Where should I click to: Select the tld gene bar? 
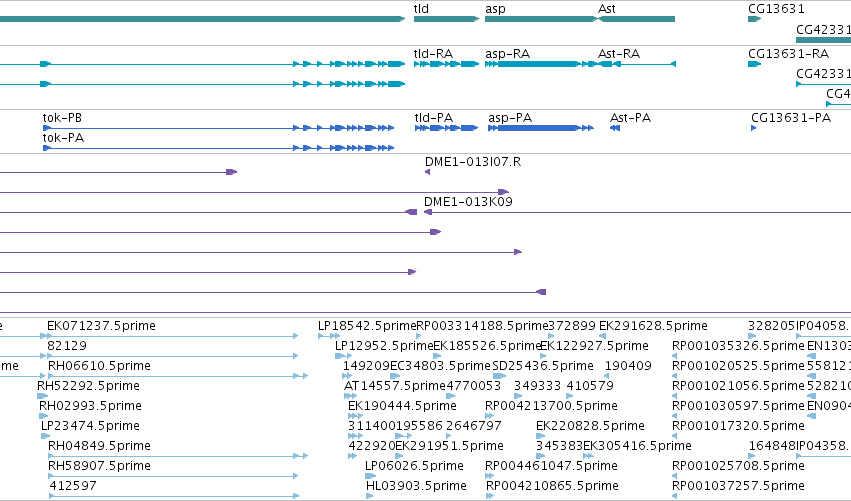tap(446, 19)
